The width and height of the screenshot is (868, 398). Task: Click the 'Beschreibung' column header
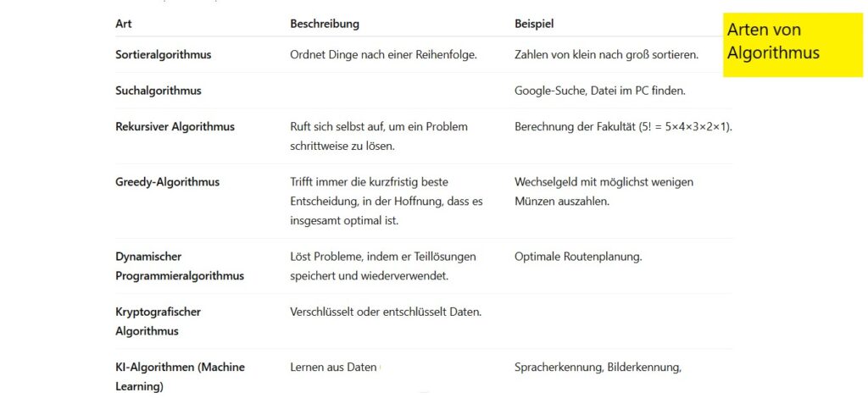coord(325,25)
